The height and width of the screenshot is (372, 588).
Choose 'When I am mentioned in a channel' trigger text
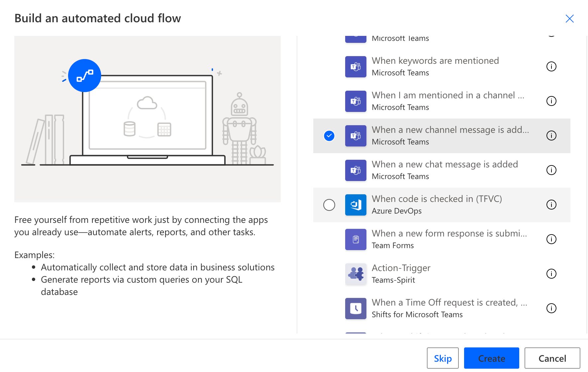[x=448, y=95]
